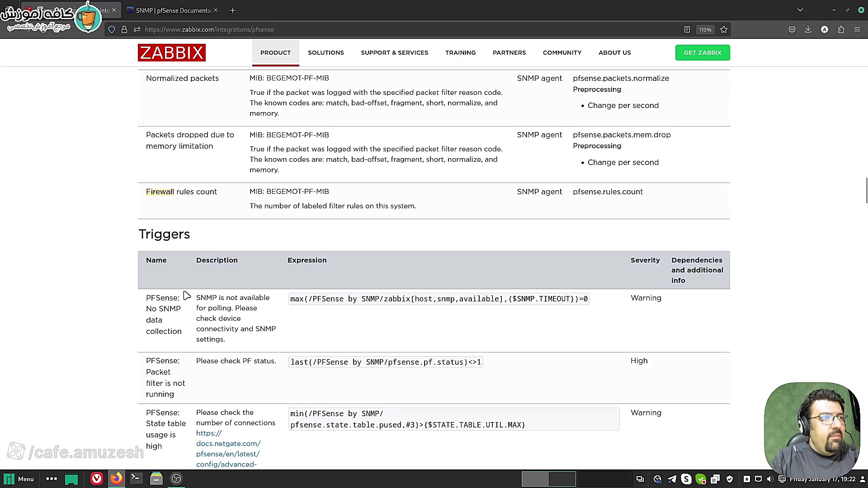The height and width of the screenshot is (488, 868).
Task: Open the Pocket save icon
Action: tap(792, 29)
